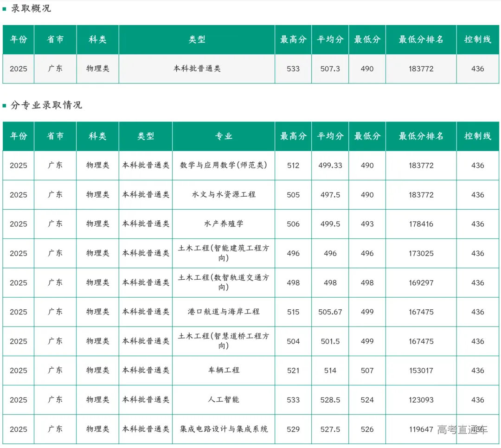Click the 数学与应用数学(师范类) major name
This screenshot has width=501, height=448.
click(223, 166)
